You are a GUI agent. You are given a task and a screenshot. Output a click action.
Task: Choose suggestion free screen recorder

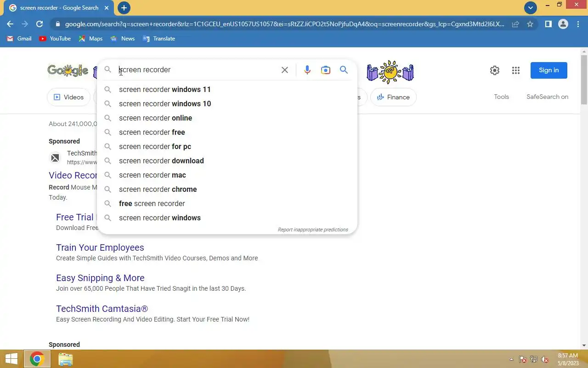click(227, 203)
